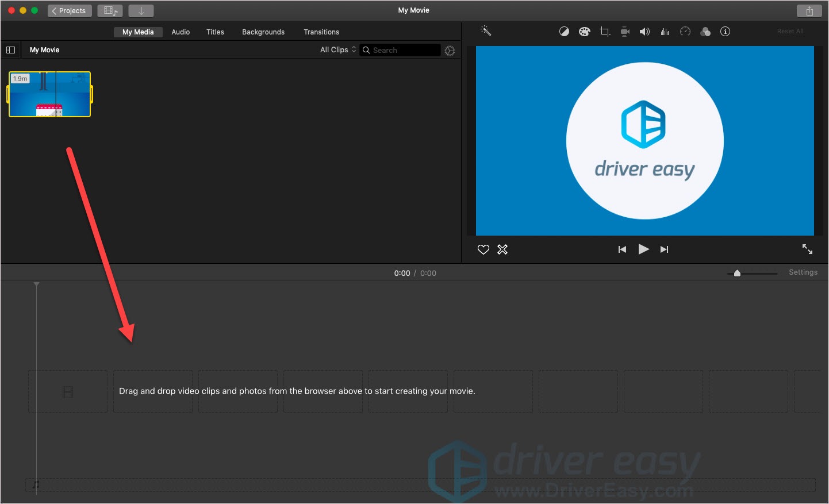
Task: Play the movie in the viewer
Action: (x=643, y=249)
